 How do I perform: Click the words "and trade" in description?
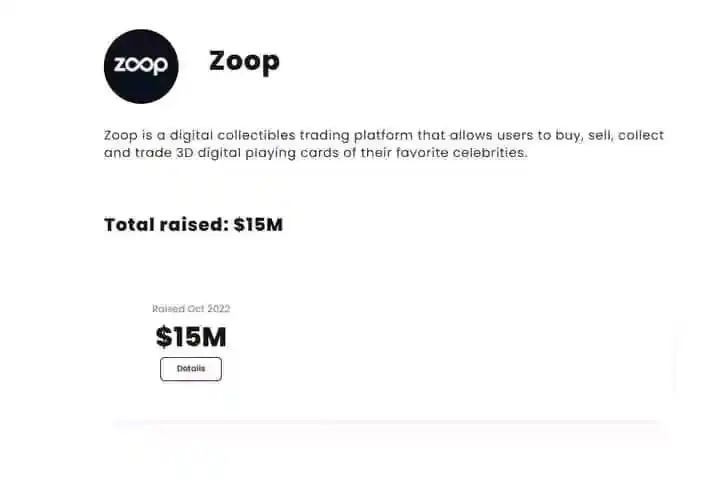coord(137,152)
